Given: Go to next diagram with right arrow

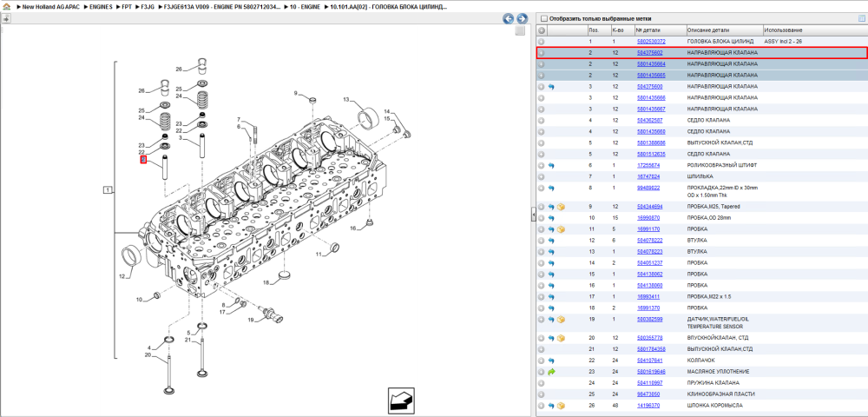Looking at the screenshot, I should coord(521,19).
